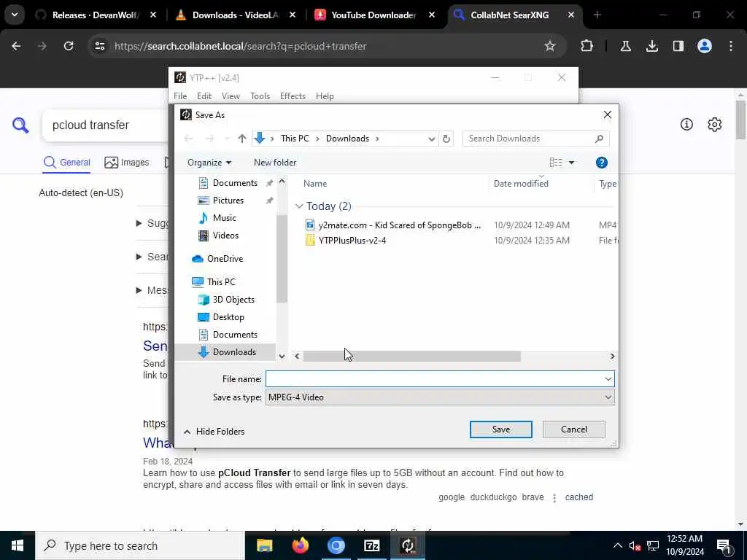The image size is (747, 560).
Task: Select the YTPPlusPlus-v2-4 folder
Action: [x=352, y=241]
